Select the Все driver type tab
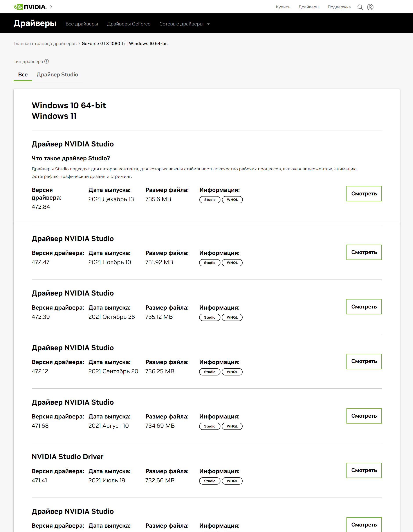413x532 pixels. click(x=23, y=74)
